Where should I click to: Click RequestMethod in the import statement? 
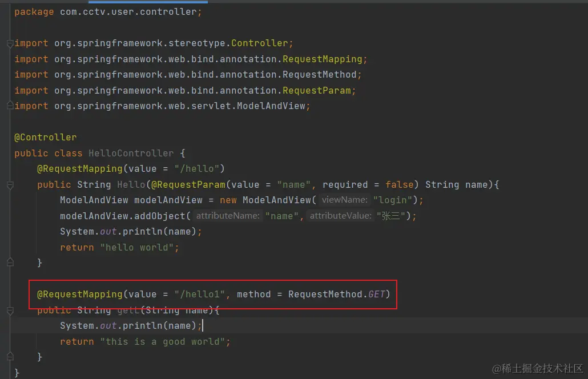[319, 75]
